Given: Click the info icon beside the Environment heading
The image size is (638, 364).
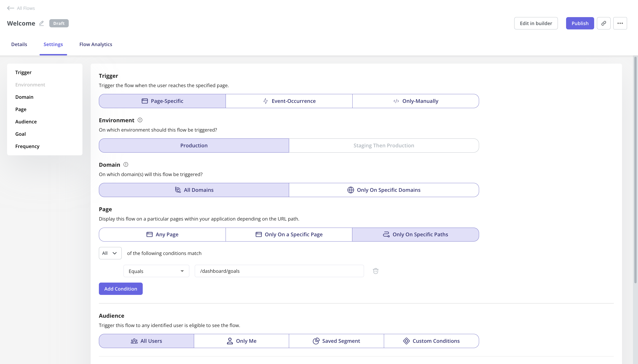Looking at the screenshot, I should 140,120.
